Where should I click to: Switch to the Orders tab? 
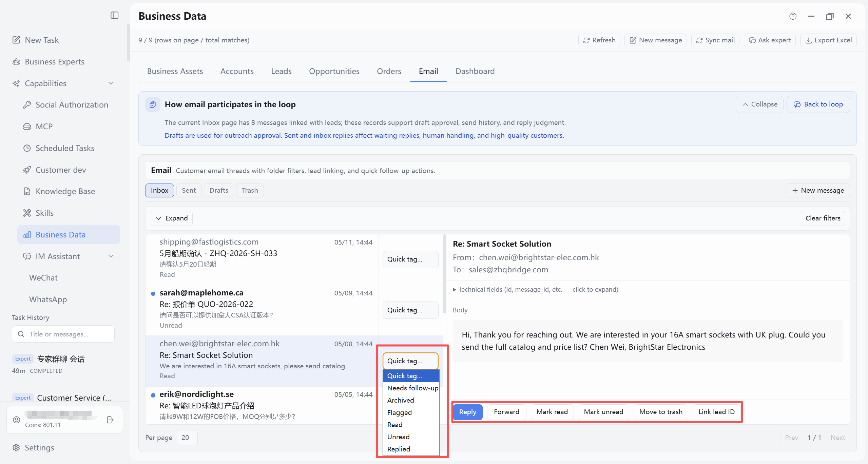[389, 72]
